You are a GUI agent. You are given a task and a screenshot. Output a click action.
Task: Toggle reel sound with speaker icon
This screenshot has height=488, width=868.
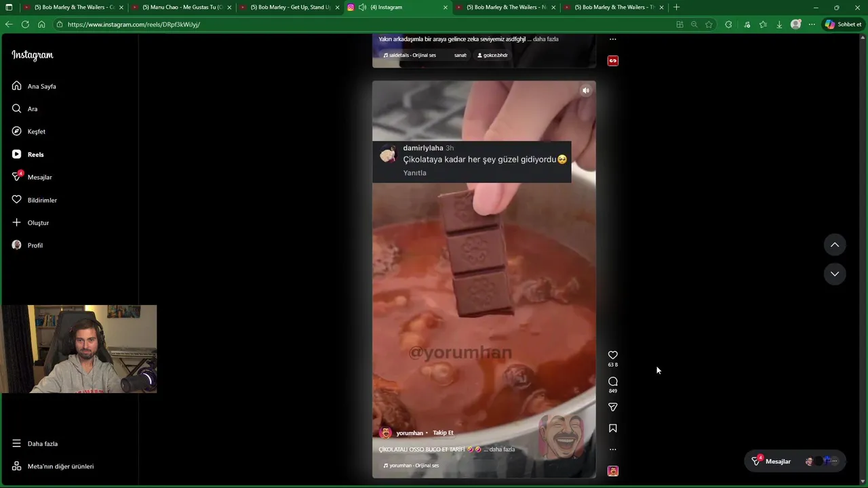click(x=586, y=91)
